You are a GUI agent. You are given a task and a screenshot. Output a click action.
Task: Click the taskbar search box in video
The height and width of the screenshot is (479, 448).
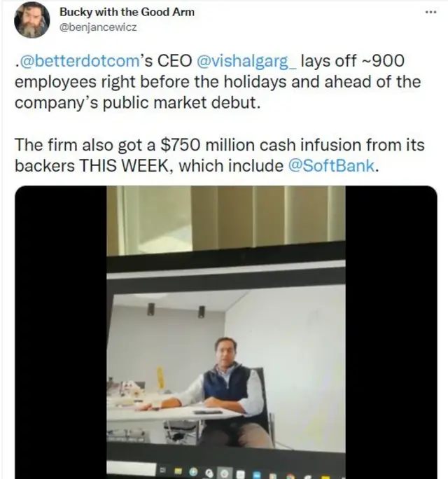132,468
